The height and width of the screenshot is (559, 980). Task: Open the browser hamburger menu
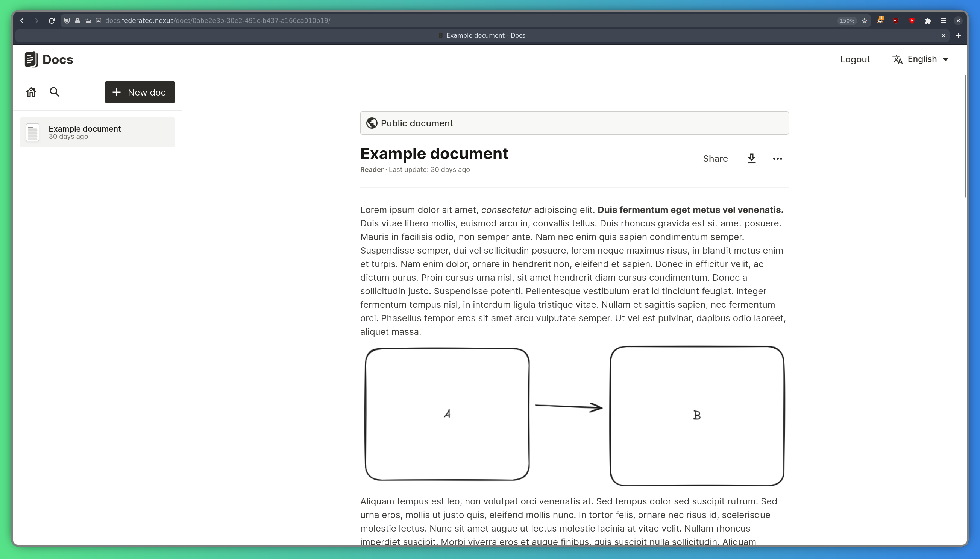(x=943, y=21)
